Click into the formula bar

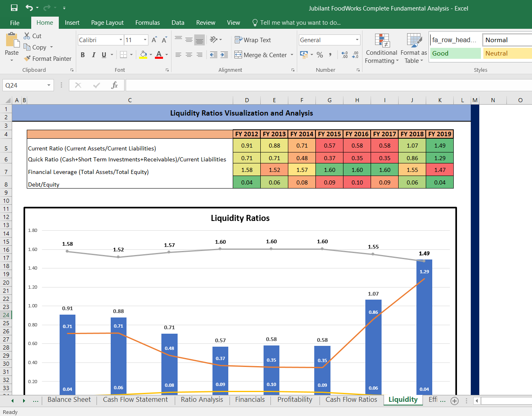point(328,85)
